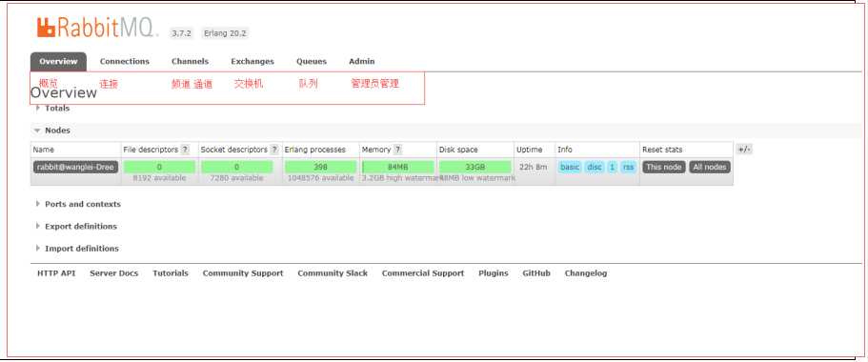The image size is (868, 362).
Task: Click the Overview page heading
Action: [x=64, y=92]
